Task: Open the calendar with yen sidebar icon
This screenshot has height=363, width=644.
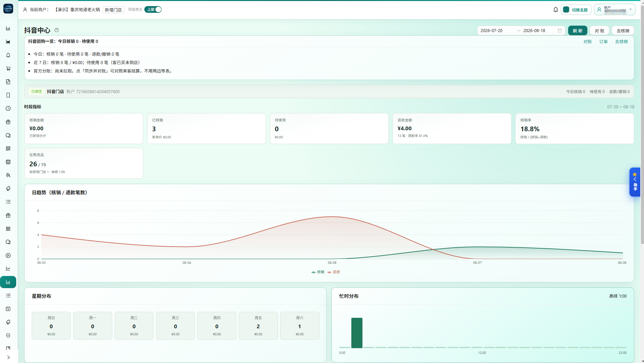Action: 8,309
